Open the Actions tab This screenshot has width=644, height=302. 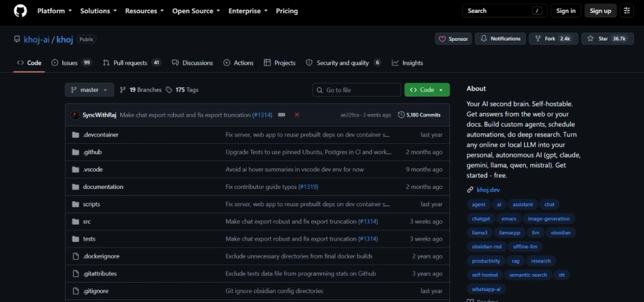click(238, 63)
